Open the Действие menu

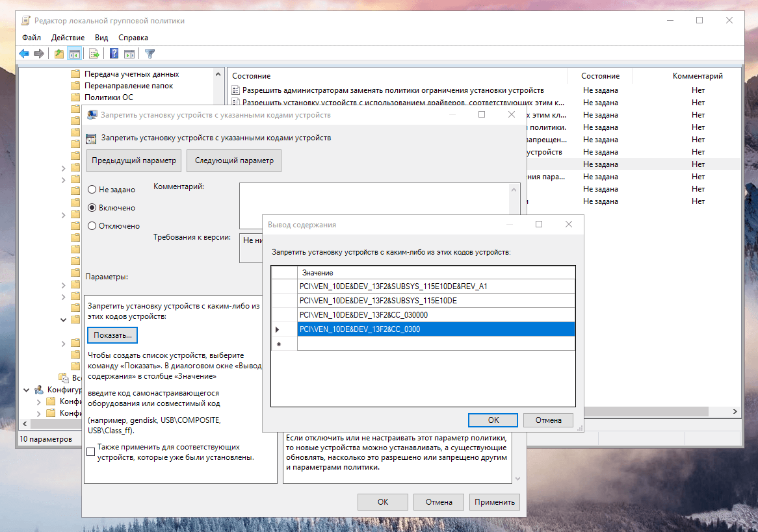point(68,37)
